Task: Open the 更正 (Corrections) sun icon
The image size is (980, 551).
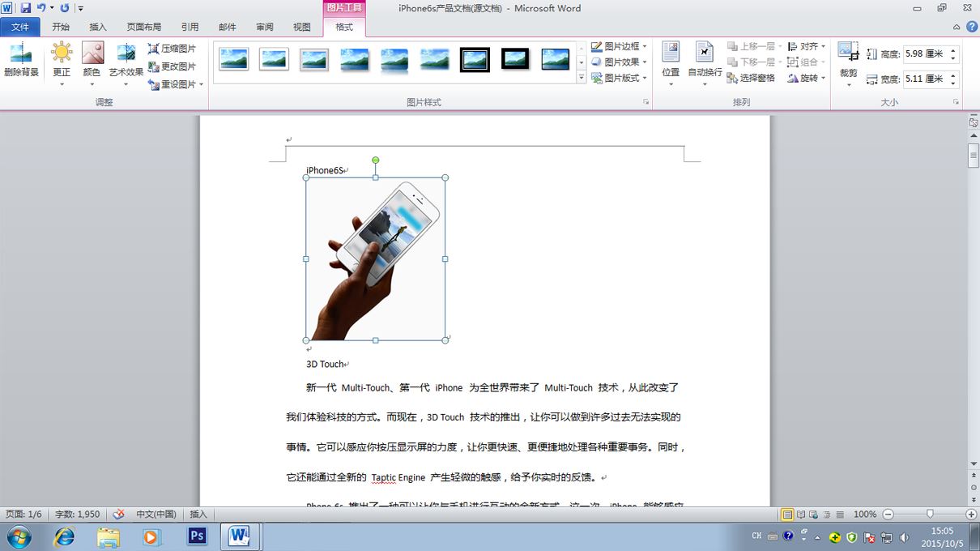Action: click(x=62, y=53)
